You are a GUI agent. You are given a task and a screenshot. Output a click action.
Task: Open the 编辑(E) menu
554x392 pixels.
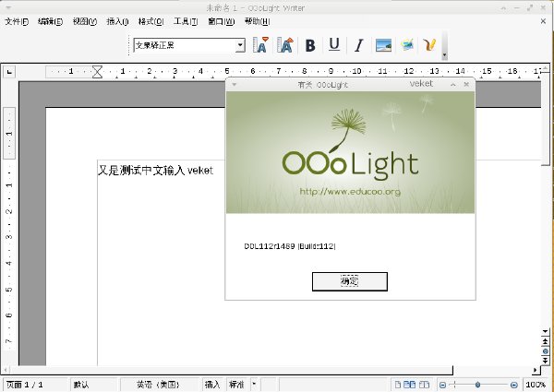(x=50, y=21)
